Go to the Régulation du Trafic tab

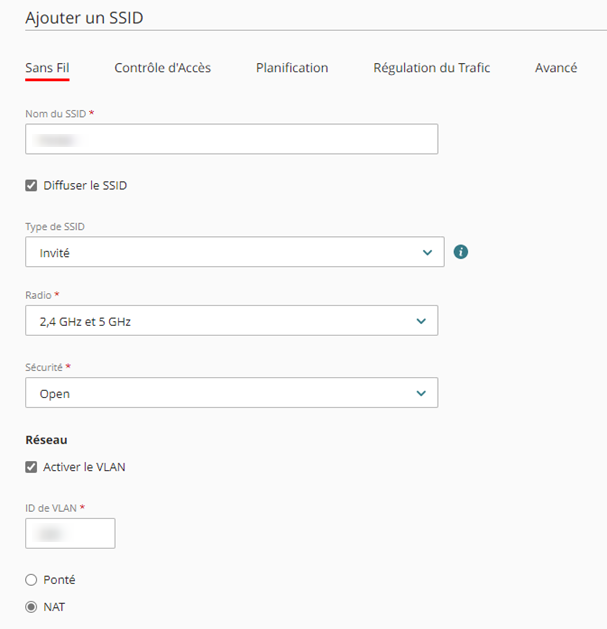(x=431, y=68)
